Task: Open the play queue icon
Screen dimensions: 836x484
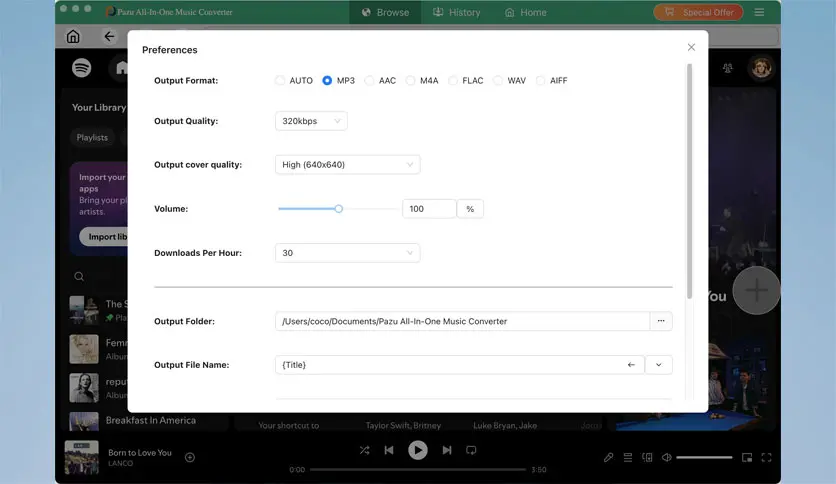Action: [x=628, y=457]
